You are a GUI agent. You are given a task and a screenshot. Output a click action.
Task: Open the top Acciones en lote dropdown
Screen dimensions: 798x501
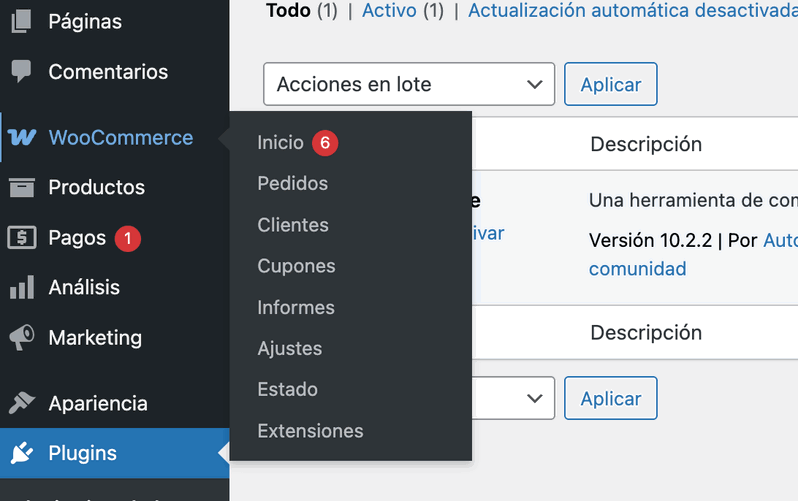409,84
